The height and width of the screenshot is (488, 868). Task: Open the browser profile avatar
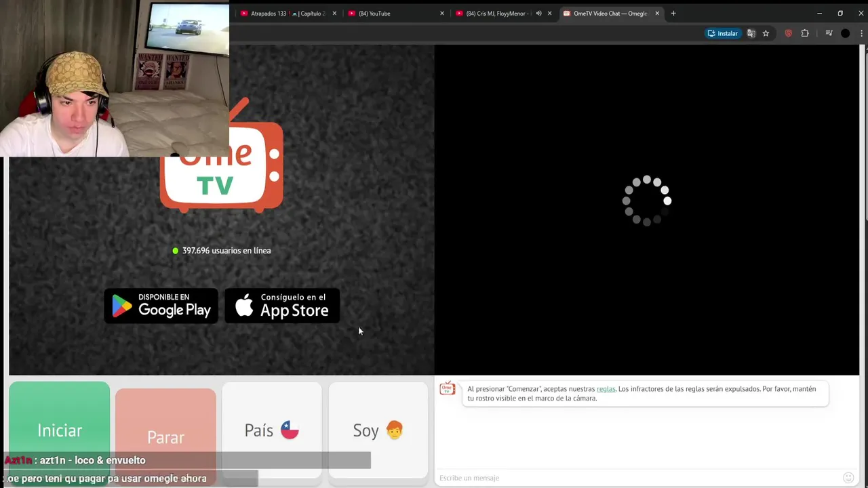click(x=845, y=33)
